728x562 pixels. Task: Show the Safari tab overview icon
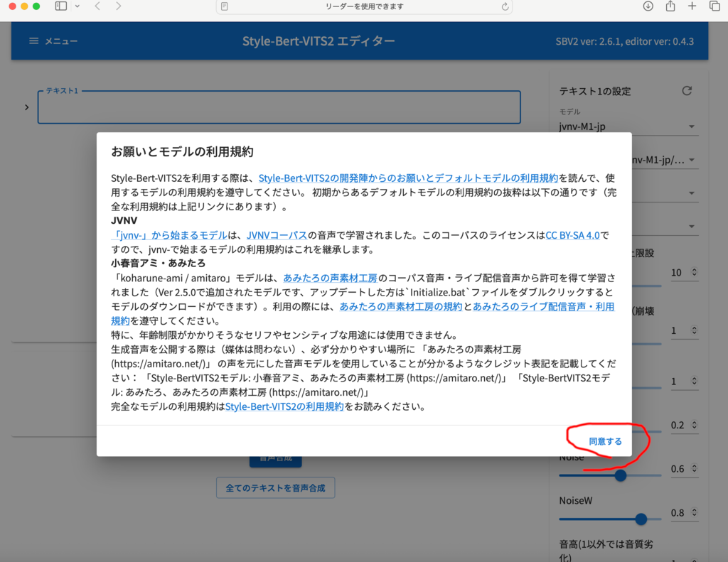(x=714, y=6)
